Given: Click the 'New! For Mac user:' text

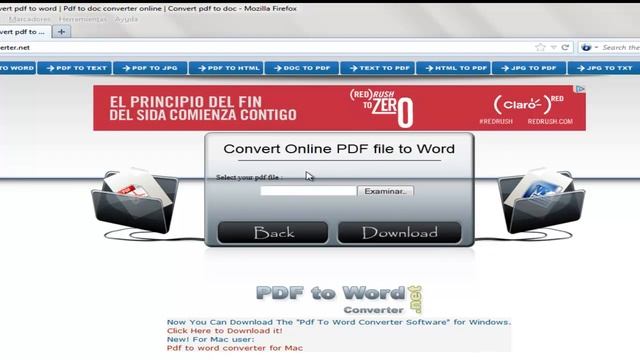Looking at the screenshot, I should click(210, 340).
